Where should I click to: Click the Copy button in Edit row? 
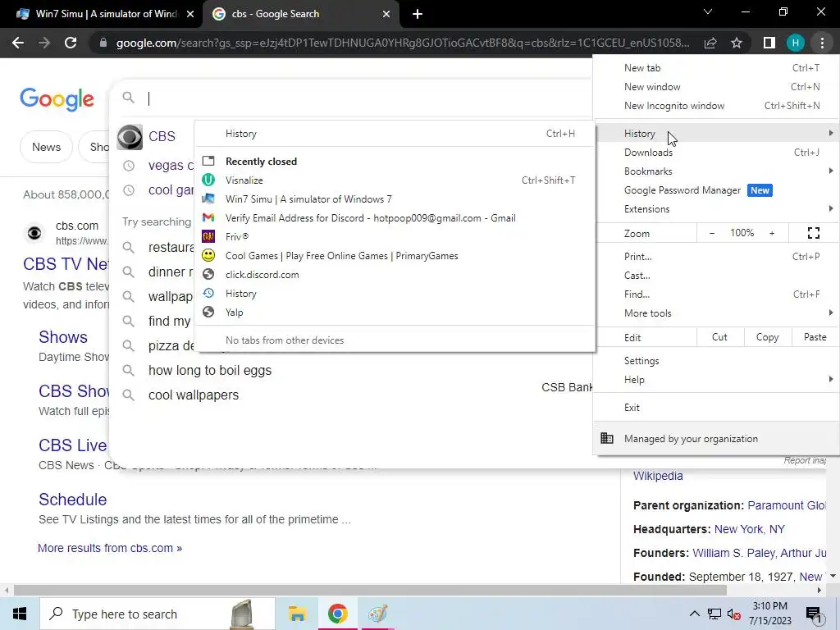767,337
